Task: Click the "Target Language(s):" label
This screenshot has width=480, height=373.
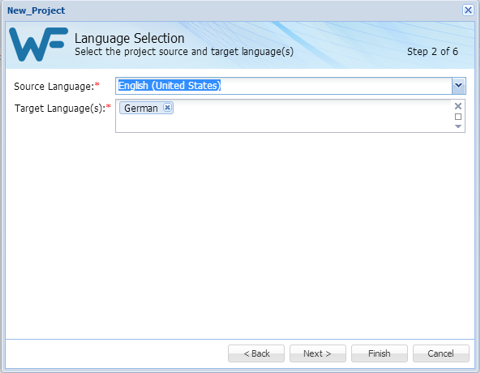Action: pyautogui.click(x=60, y=108)
